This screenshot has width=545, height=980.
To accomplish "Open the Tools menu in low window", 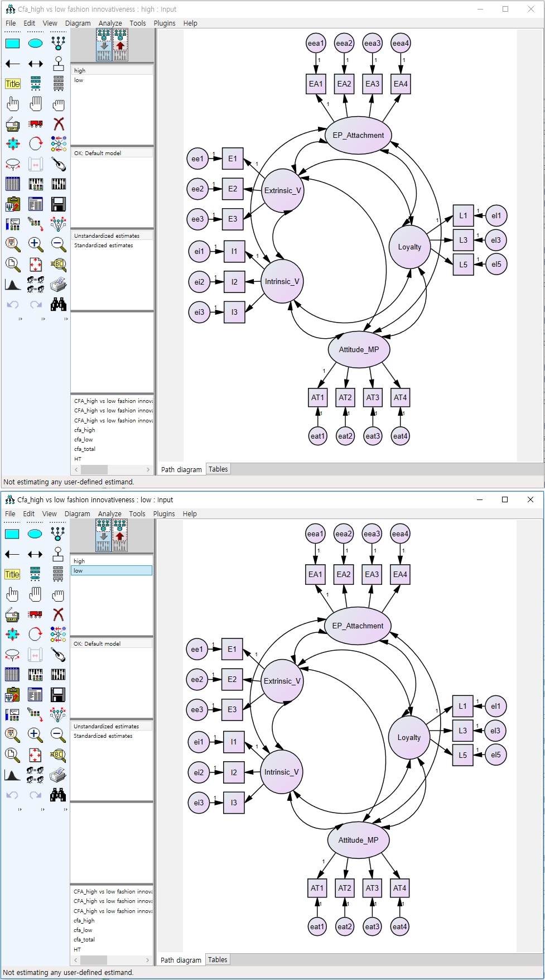I will pos(137,514).
